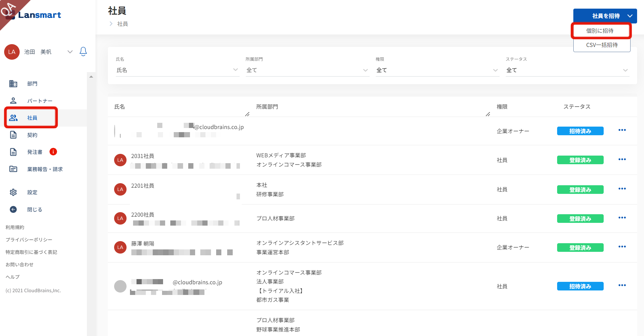
Task: Go to 部門 in the sidebar
Action: click(32, 83)
